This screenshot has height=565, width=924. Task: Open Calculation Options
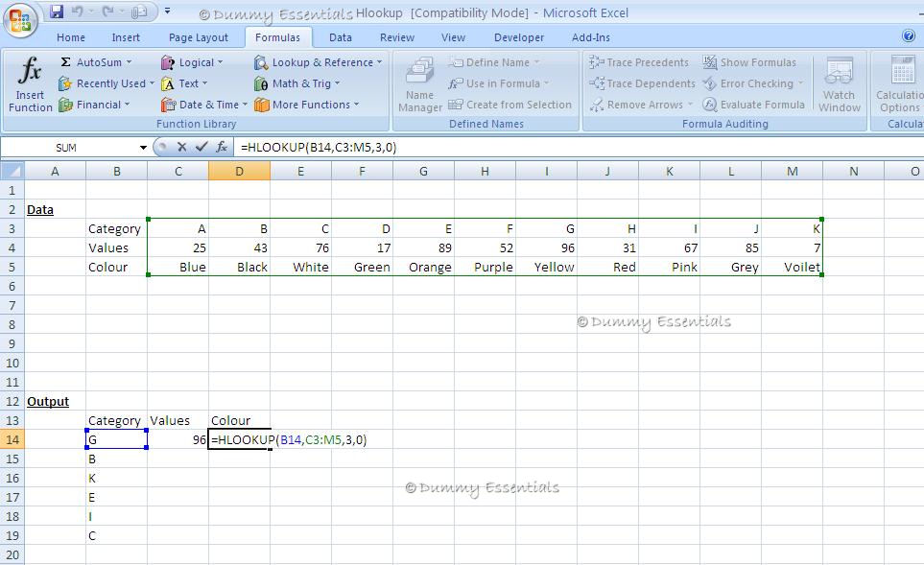[x=899, y=84]
